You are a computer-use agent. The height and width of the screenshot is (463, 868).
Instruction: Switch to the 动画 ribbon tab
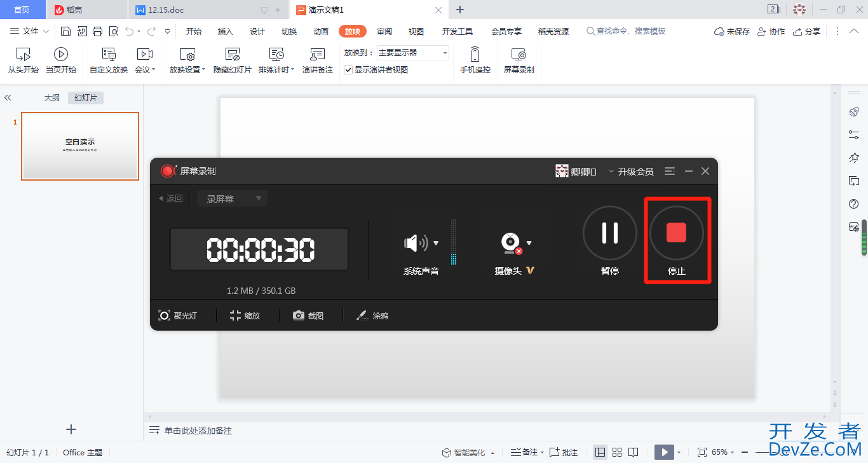point(321,31)
